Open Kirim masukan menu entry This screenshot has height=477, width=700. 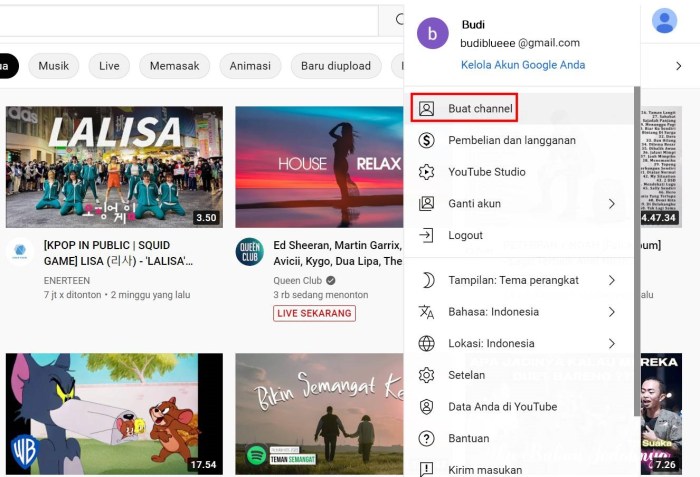(519, 469)
